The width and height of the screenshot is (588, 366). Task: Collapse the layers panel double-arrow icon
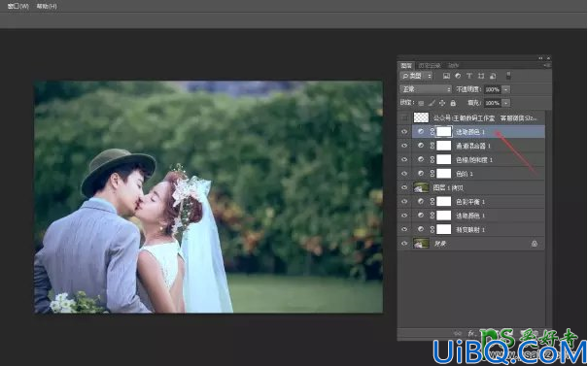coord(540,58)
